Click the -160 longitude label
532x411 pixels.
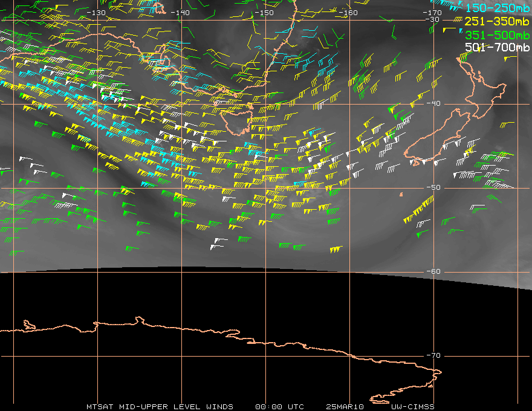pos(348,13)
